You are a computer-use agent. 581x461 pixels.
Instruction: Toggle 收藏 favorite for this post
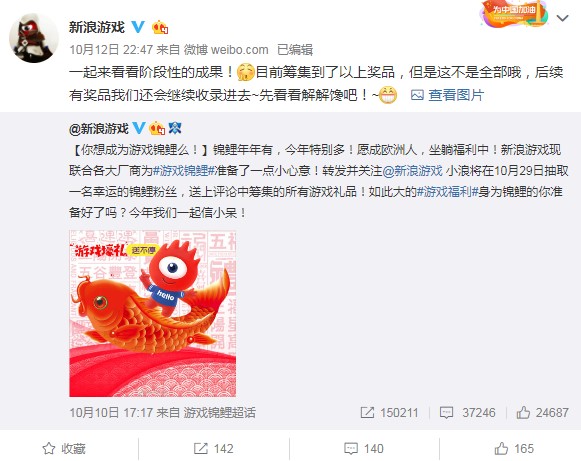(x=64, y=448)
